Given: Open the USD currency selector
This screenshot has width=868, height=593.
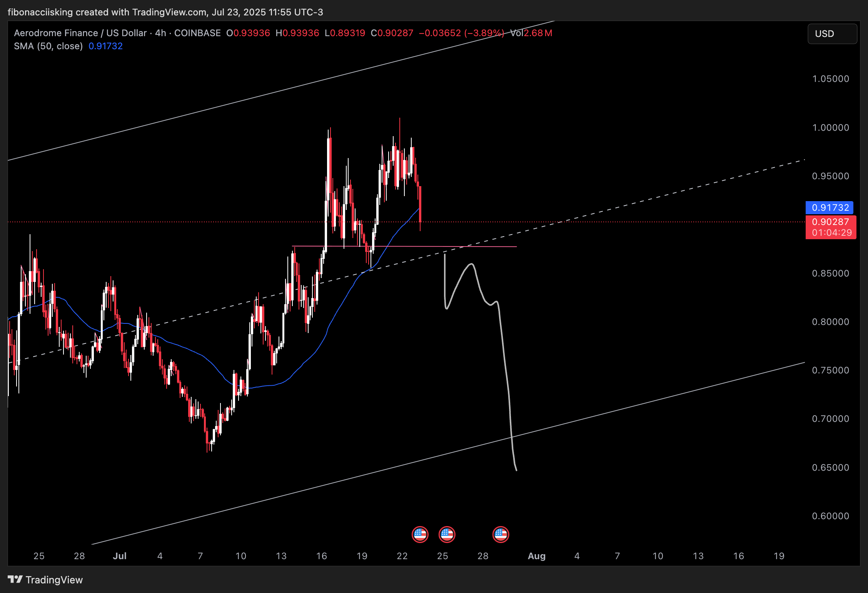Looking at the screenshot, I should point(832,34).
